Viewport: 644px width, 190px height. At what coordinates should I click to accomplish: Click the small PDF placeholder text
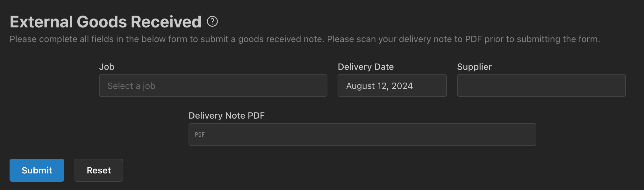200,135
